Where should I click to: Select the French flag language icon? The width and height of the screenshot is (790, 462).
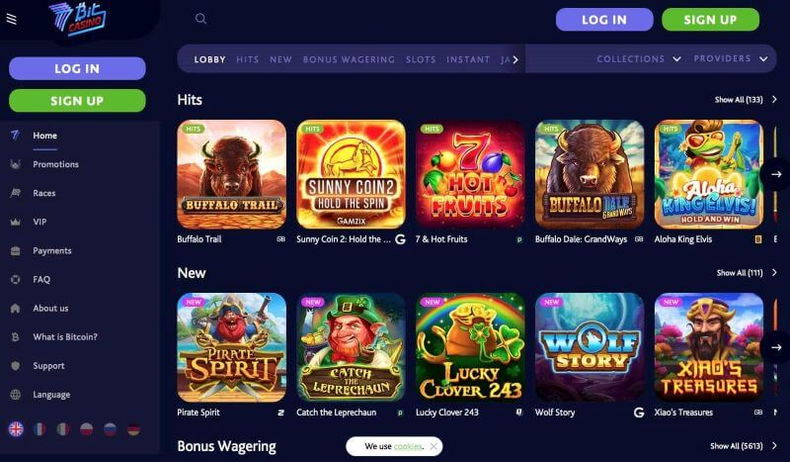(39, 429)
